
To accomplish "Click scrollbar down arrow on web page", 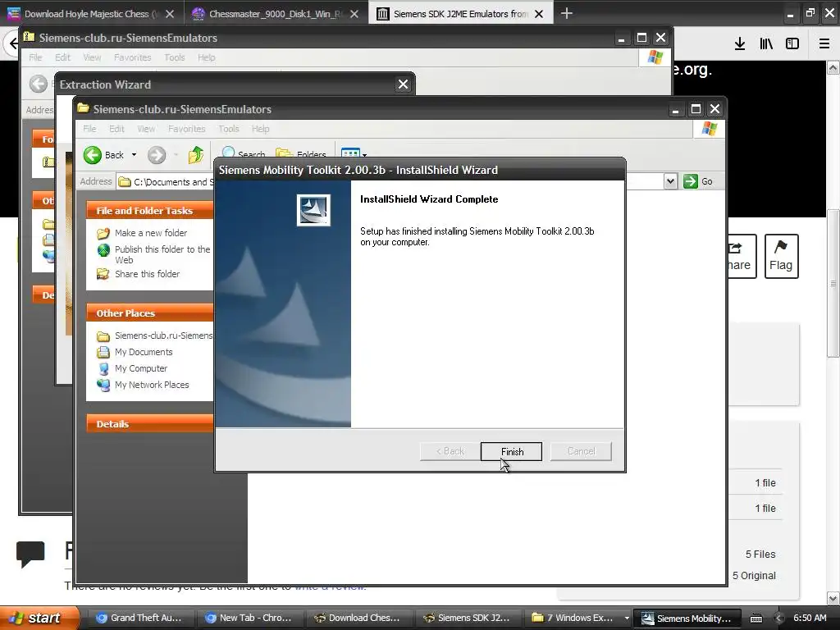I will (833, 598).
